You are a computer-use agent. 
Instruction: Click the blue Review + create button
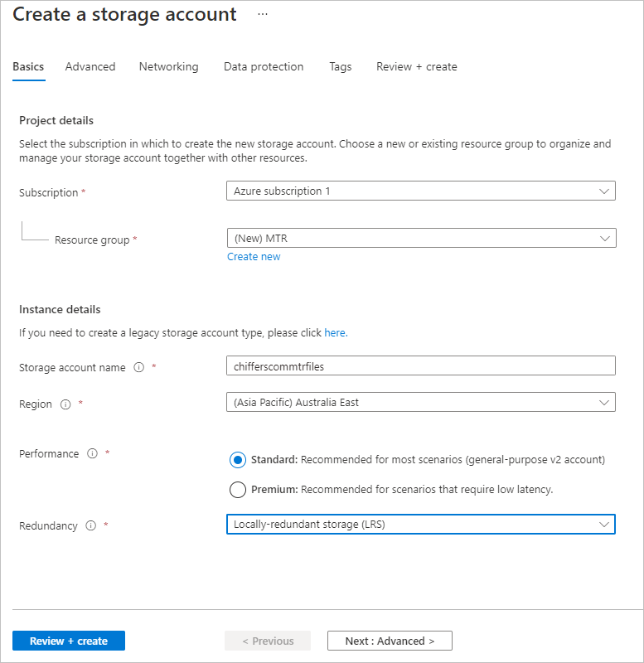point(69,641)
